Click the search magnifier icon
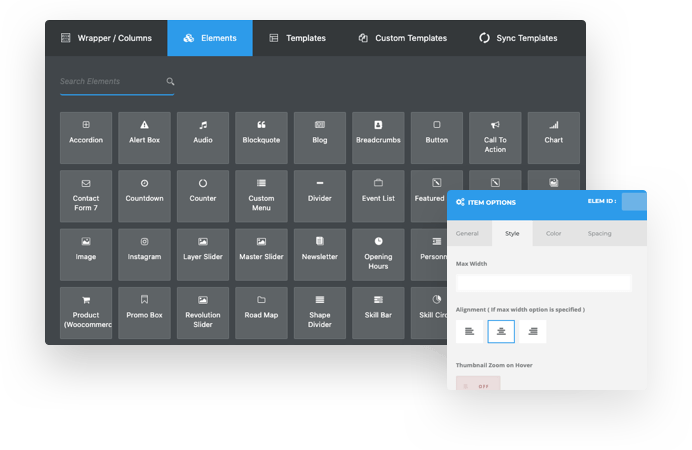This screenshot has height=450, width=692. click(170, 82)
